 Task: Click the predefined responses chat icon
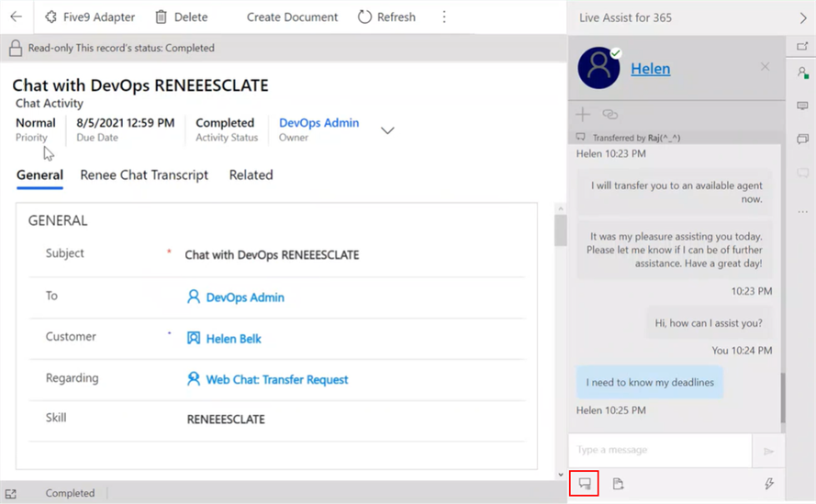pos(585,484)
